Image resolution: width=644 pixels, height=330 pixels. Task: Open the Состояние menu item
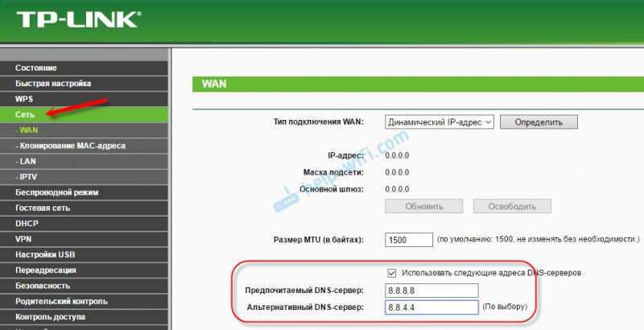coord(84,68)
